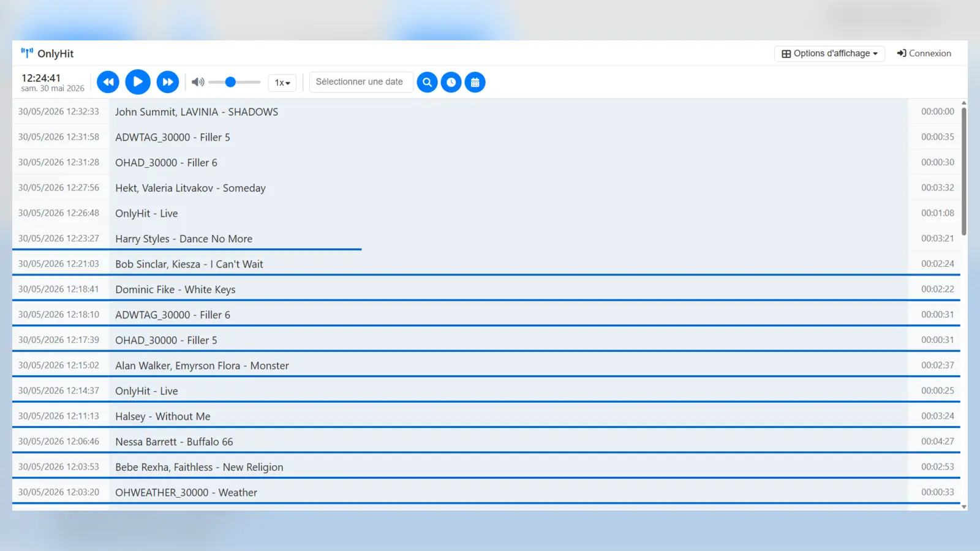Select Harry Styles - Dance No More
Viewport: 980px width, 551px height.
point(486,238)
